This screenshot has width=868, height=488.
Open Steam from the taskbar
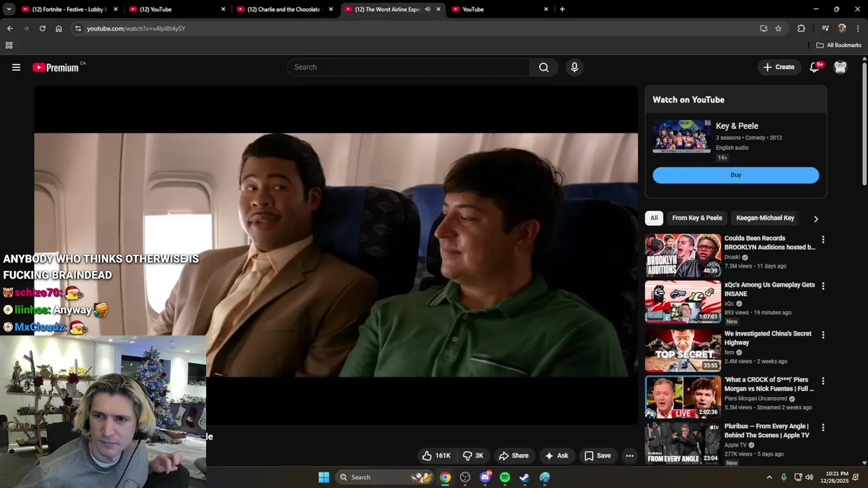tap(524, 477)
